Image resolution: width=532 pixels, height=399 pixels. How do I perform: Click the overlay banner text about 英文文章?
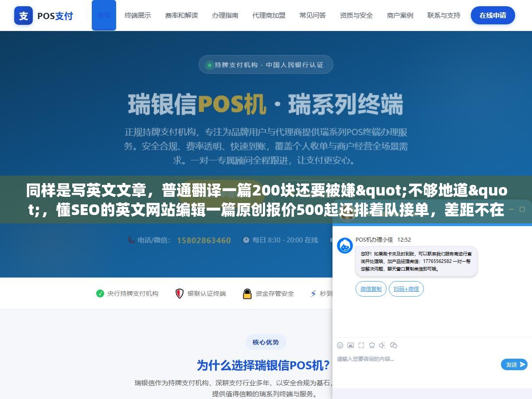[266, 200]
